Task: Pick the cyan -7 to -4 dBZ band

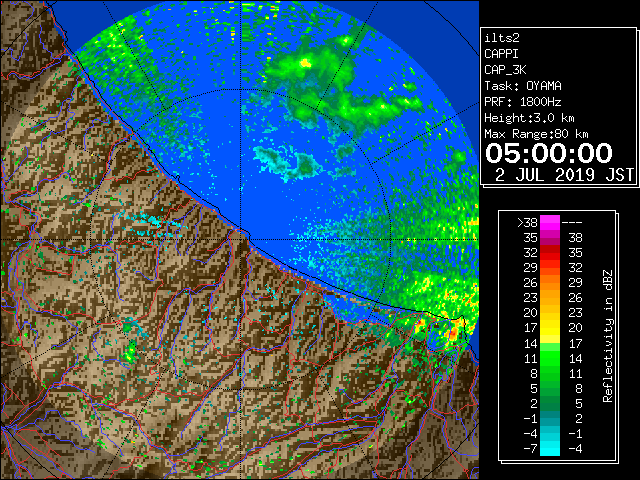Action: (550, 448)
